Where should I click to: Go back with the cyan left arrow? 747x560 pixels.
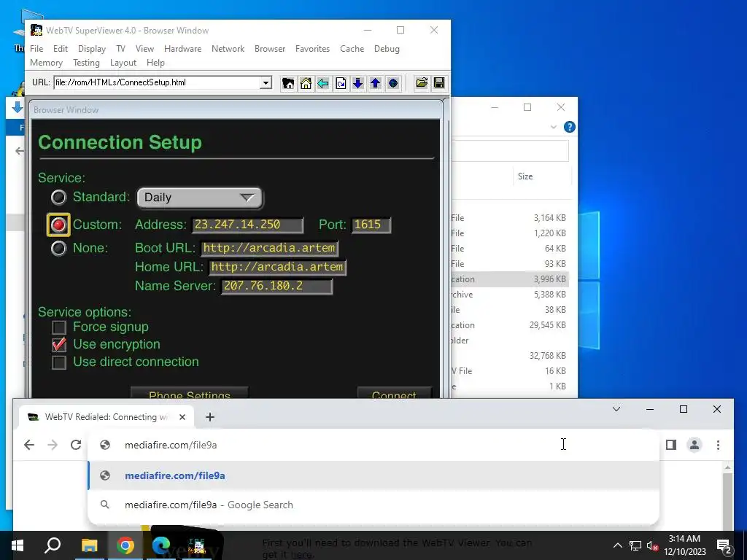pos(323,83)
